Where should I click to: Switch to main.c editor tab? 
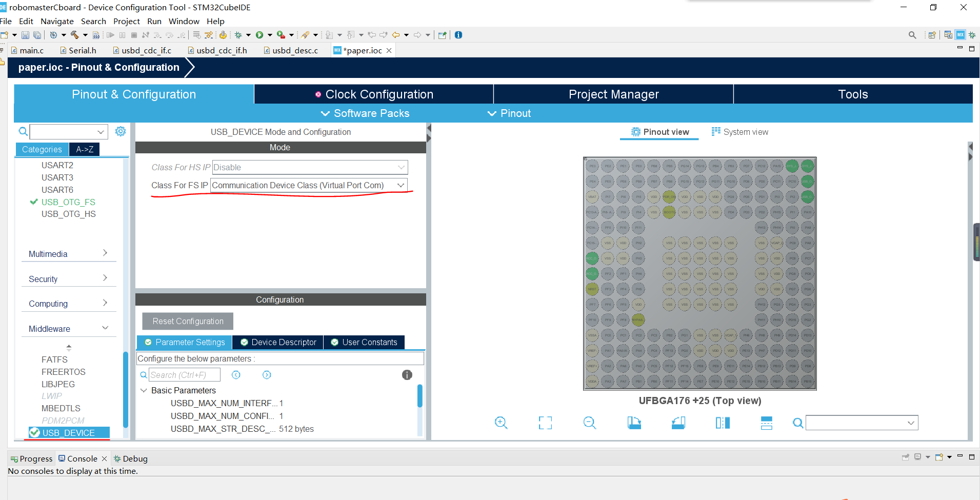pyautogui.click(x=27, y=50)
